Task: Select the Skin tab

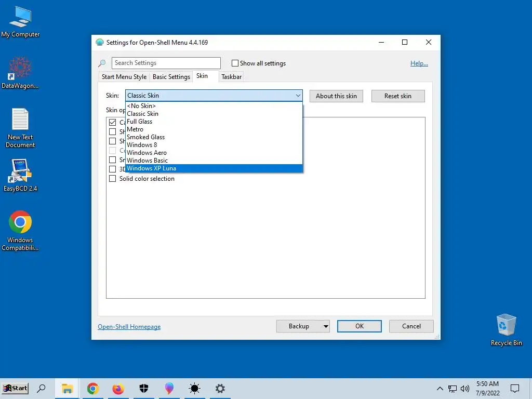Action: 202,76
